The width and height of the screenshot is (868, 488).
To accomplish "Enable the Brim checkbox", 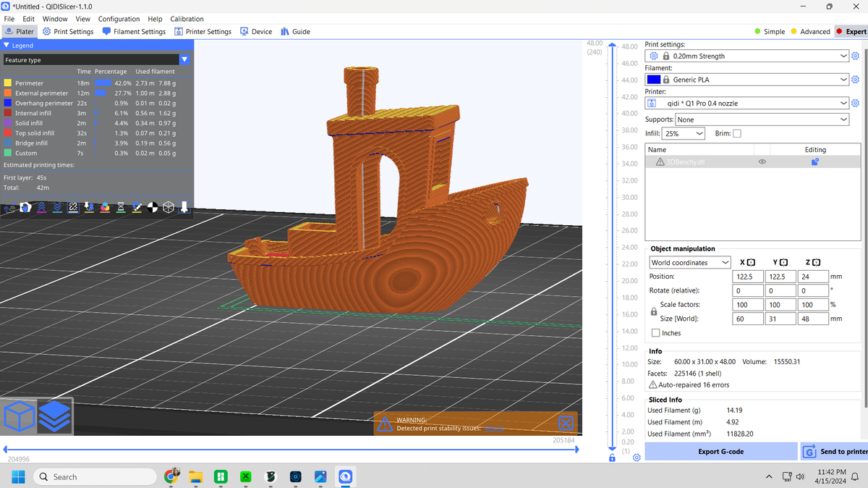I will pos(737,134).
